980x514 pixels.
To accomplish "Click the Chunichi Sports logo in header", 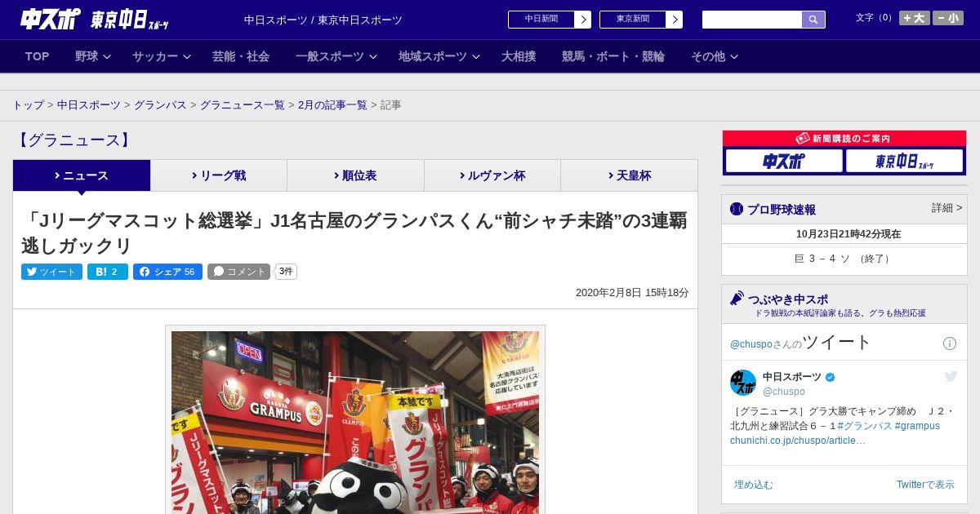I will pyautogui.click(x=50, y=19).
